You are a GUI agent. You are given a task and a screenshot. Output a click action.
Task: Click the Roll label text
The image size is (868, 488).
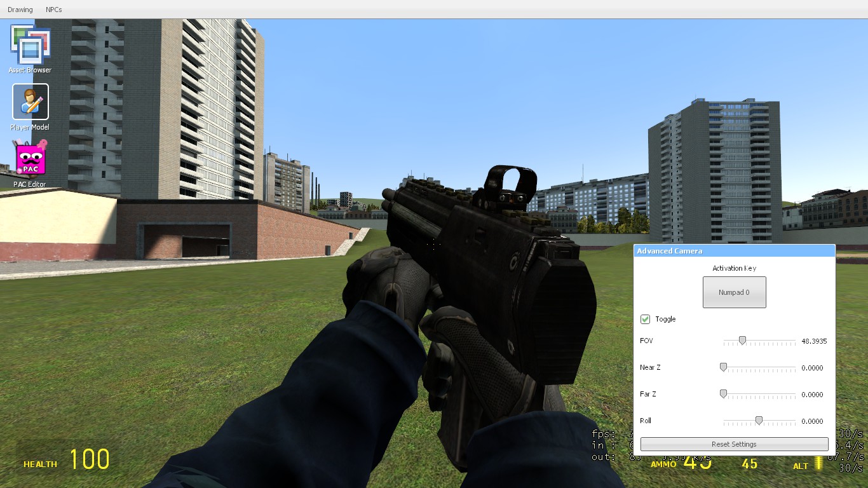pyautogui.click(x=646, y=421)
